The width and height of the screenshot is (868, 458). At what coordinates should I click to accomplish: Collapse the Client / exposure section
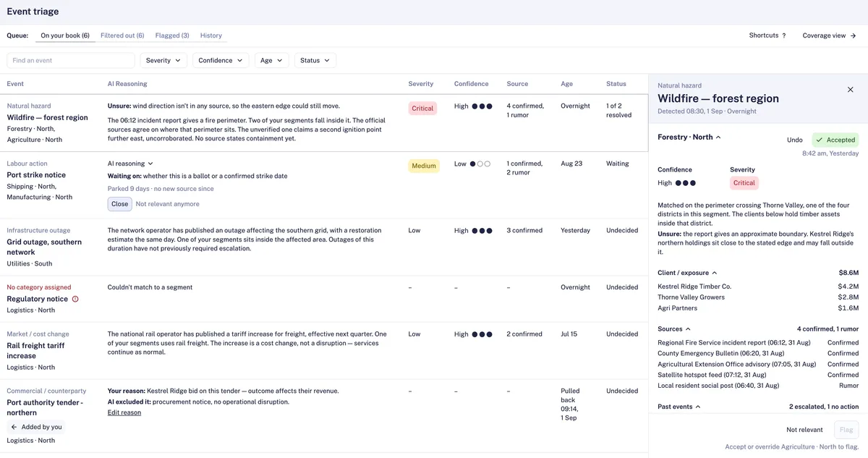[x=687, y=273]
